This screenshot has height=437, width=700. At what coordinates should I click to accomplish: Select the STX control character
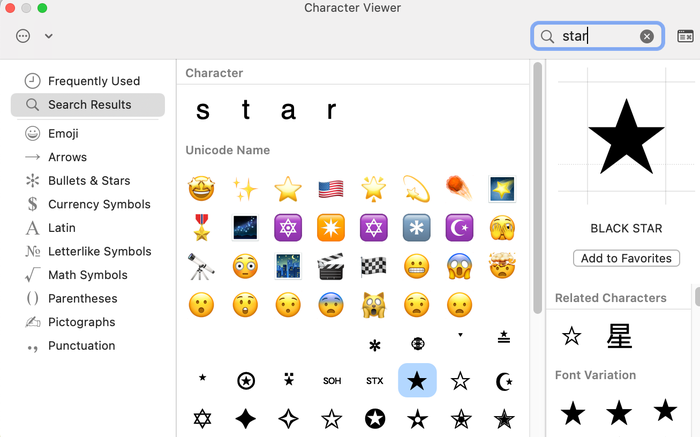(x=374, y=381)
